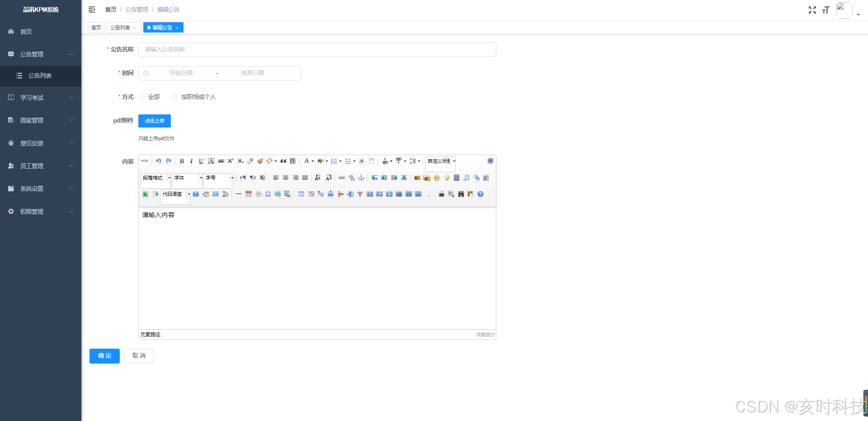The height and width of the screenshot is (421, 868).
Task: Apply italic formatting
Action: pyautogui.click(x=191, y=161)
